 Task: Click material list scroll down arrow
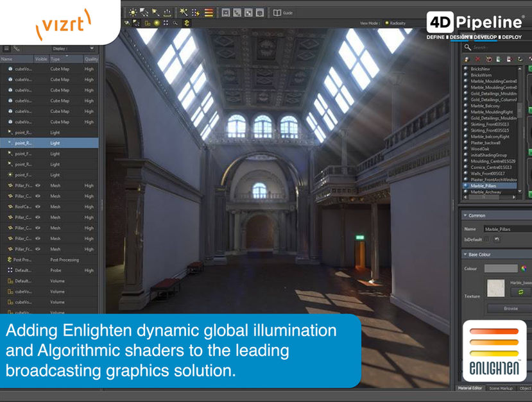(519, 192)
